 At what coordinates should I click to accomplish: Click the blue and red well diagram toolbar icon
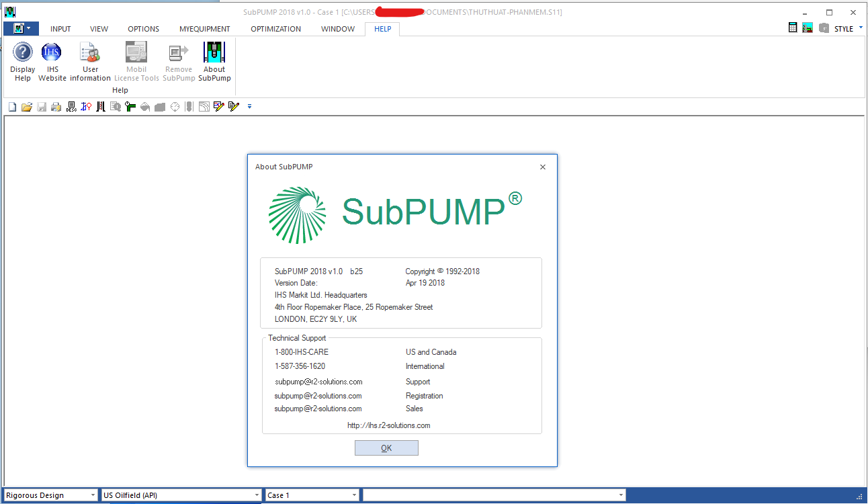[86, 107]
